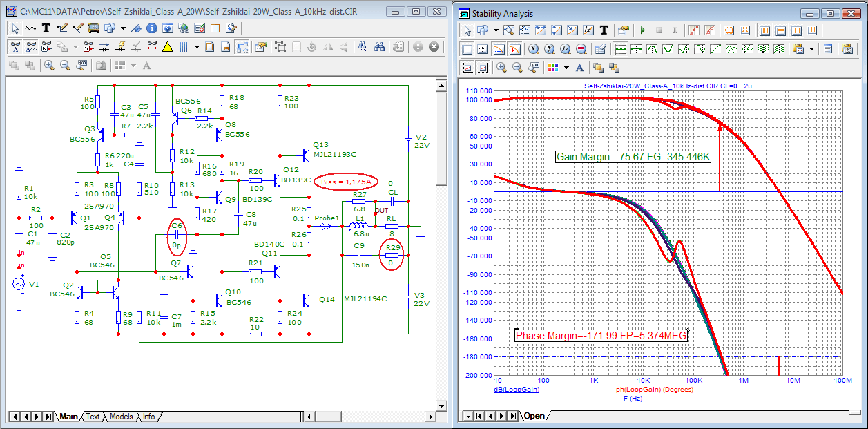This screenshot has height=429, width=868.
Task: Click the Bias = 1.175A text
Action: [x=347, y=182]
